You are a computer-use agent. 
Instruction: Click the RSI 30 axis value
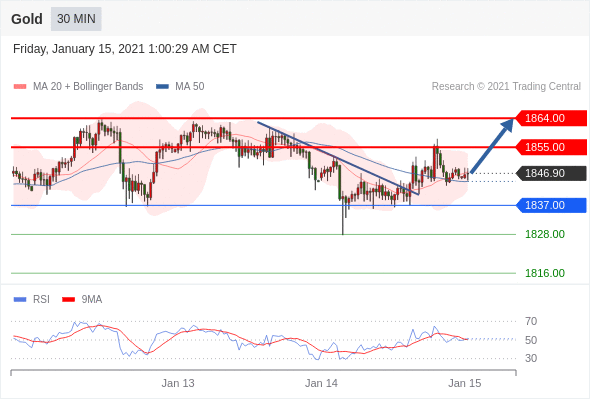pos(531,358)
